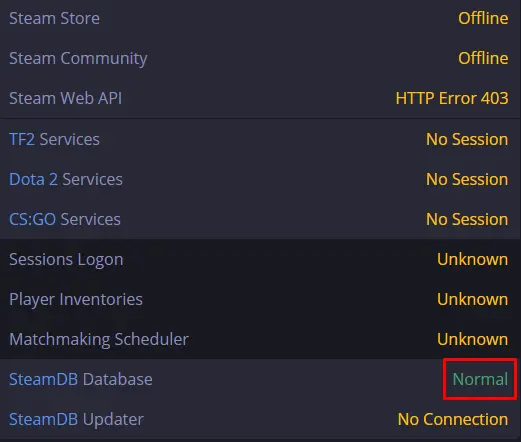Select the Sessions Logon row label

click(66, 260)
